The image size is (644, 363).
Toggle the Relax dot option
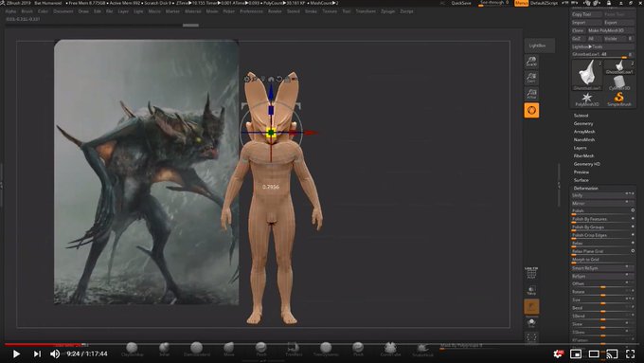(x=633, y=243)
